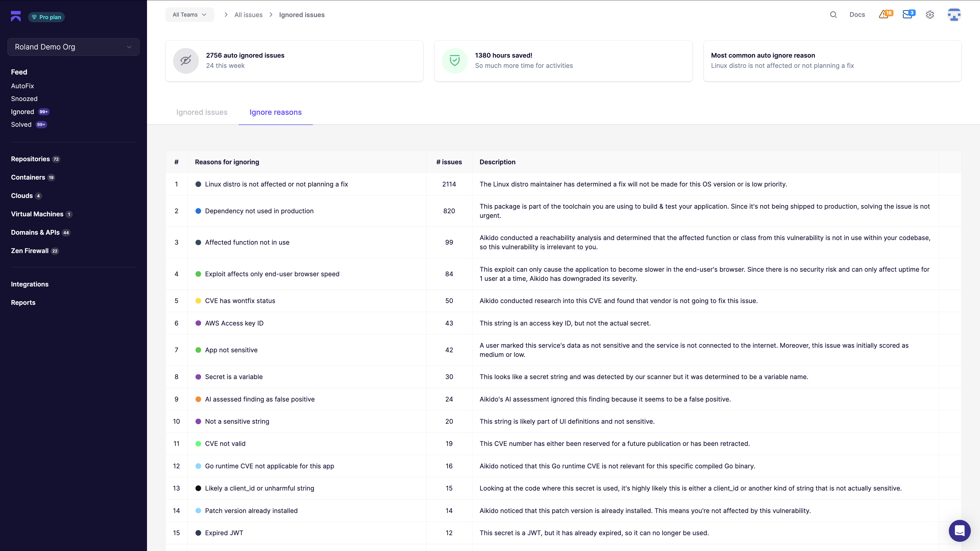Click the Pro plan badge
The height and width of the screenshot is (551, 980).
[x=46, y=17]
